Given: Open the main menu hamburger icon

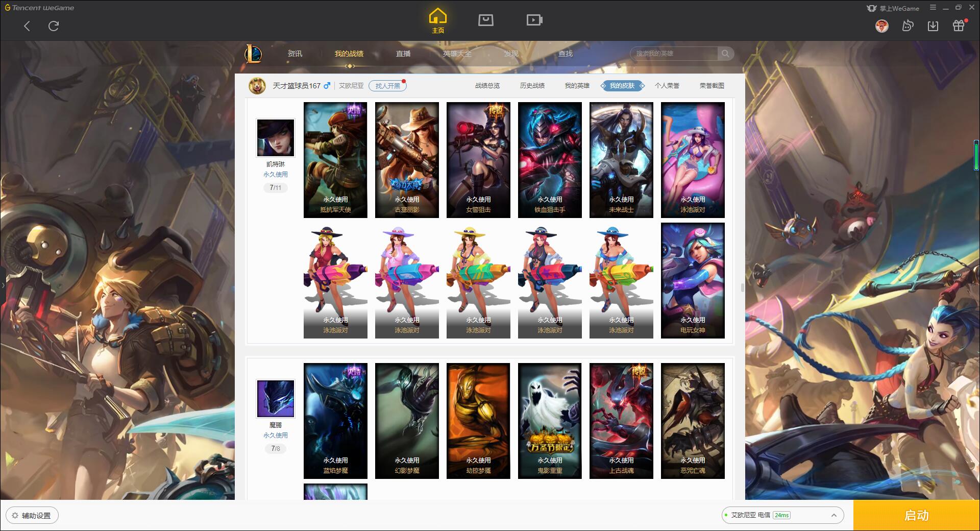Looking at the screenshot, I should (x=933, y=8).
